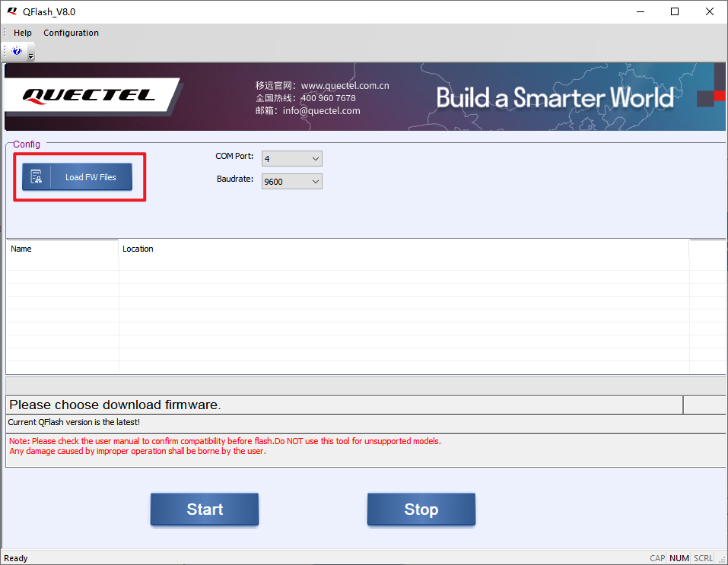Open the Configuration menu
Screen dimensions: 728x565
pyautogui.click(x=71, y=33)
